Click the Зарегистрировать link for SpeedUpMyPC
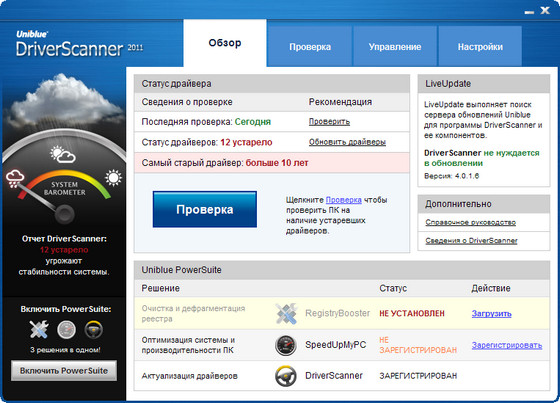 click(x=507, y=345)
